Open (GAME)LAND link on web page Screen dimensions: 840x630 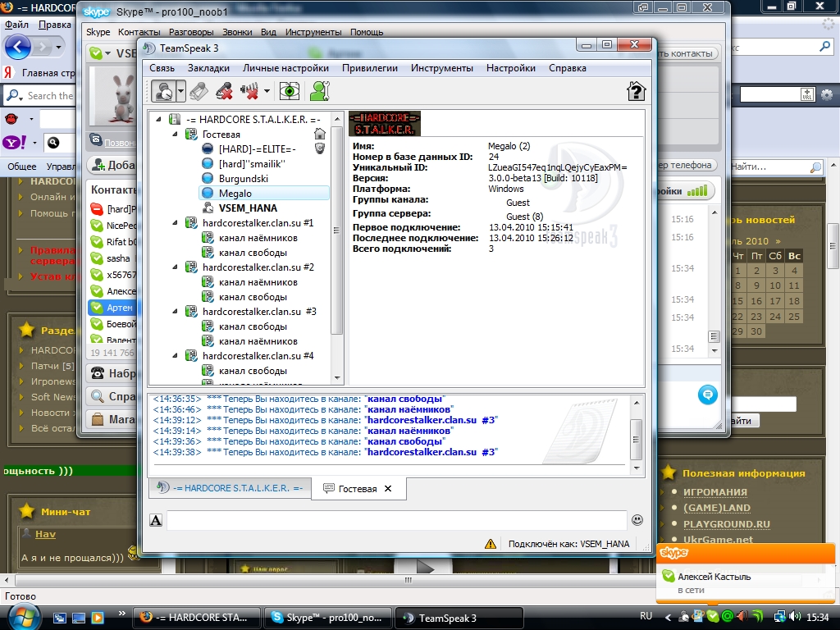pos(717,508)
